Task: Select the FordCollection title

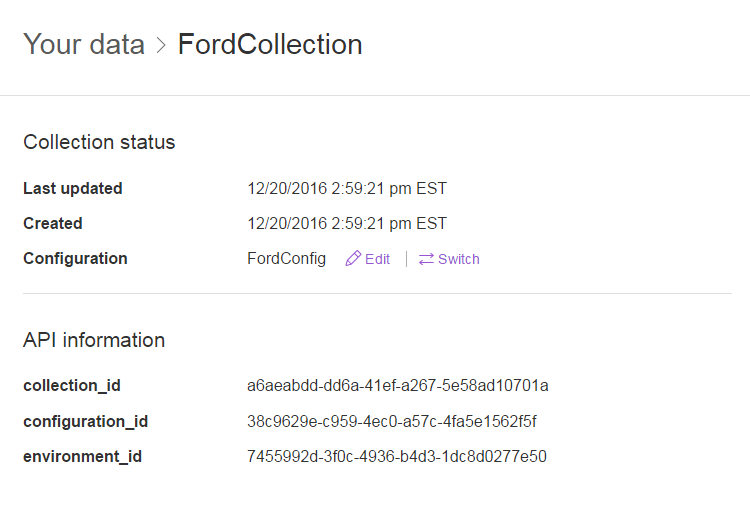Action: click(x=270, y=44)
